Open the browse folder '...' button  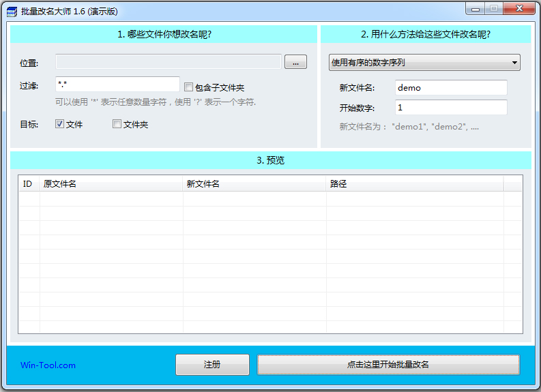tap(295, 62)
